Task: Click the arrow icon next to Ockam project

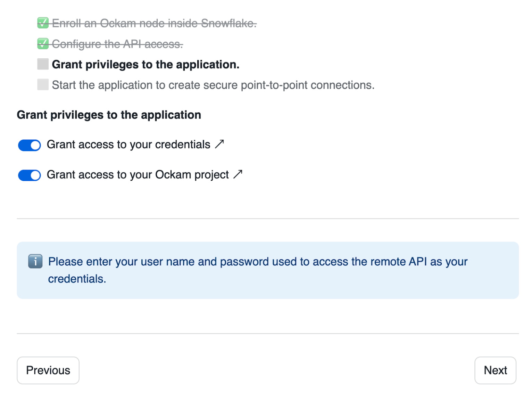Action: (238, 174)
